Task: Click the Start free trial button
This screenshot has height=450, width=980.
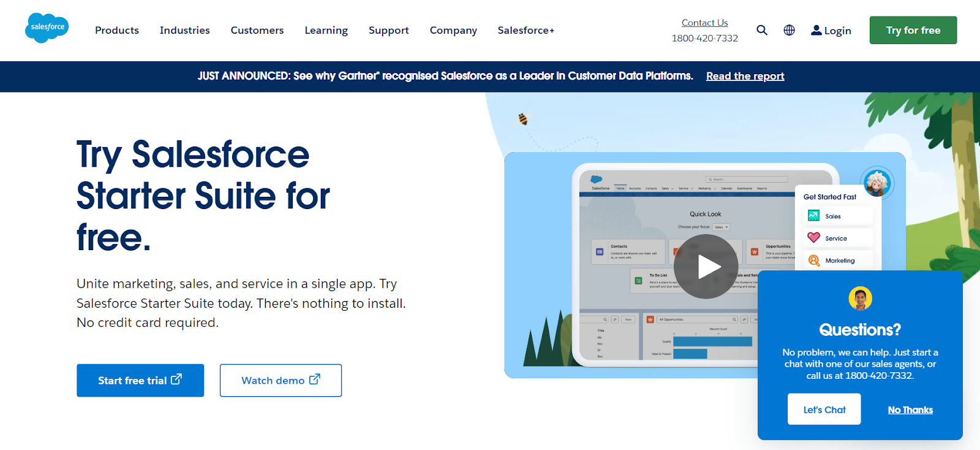Action: tap(140, 380)
